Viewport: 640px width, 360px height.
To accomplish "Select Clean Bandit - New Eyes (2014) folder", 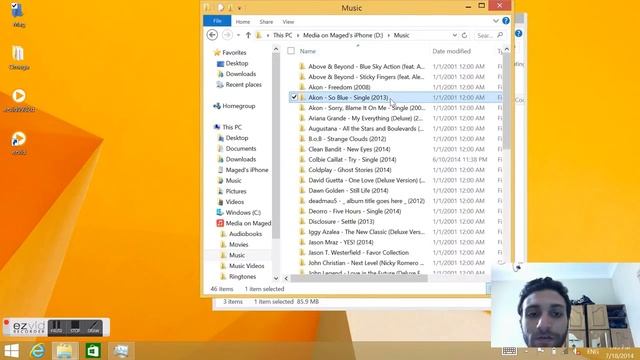I will pyautogui.click(x=349, y=149).
